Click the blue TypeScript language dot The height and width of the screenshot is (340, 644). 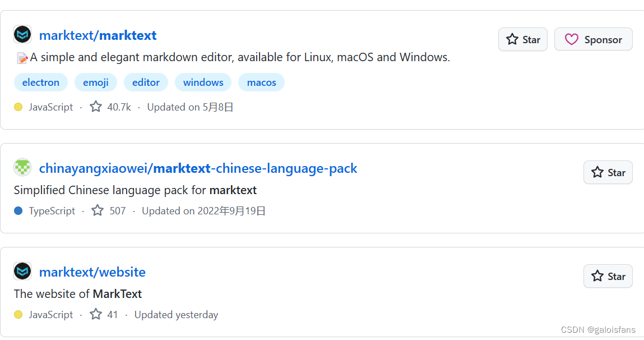click(18, 210)
